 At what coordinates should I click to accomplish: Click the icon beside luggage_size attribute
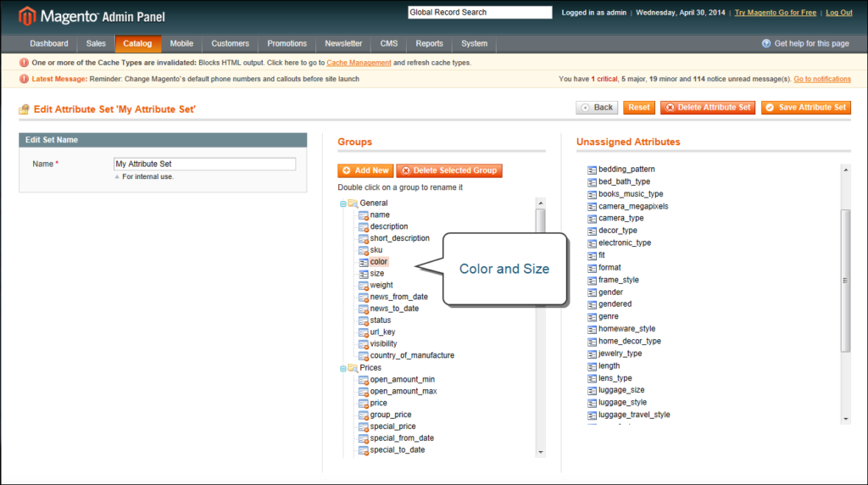(x=592, y=390)
